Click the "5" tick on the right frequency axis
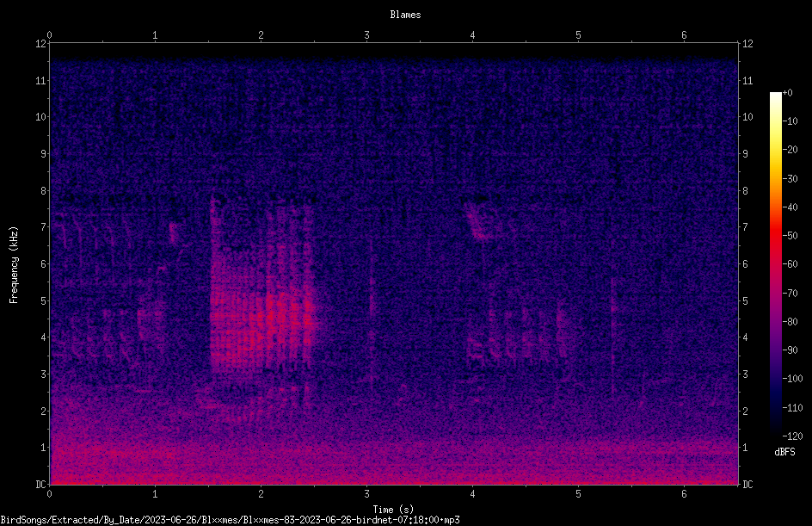Image resolution: width=812 pixels, height=526 pixels. 745,300
